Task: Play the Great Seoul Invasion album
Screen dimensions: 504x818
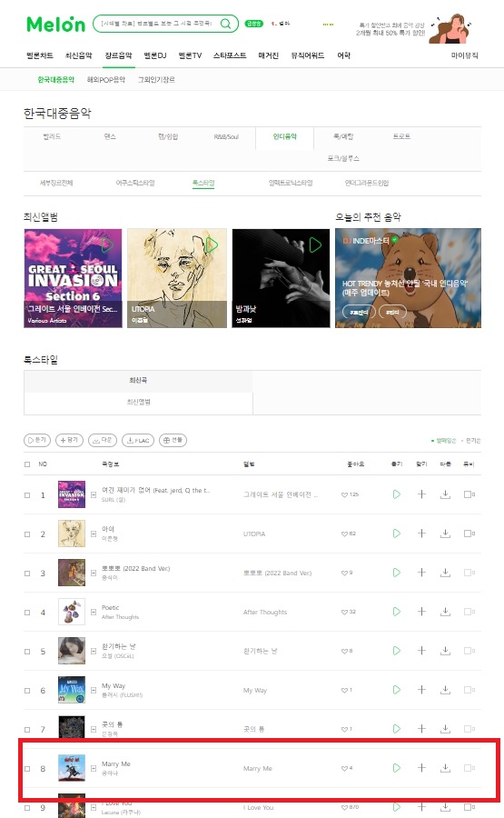Action: click(x=107, y=244)
